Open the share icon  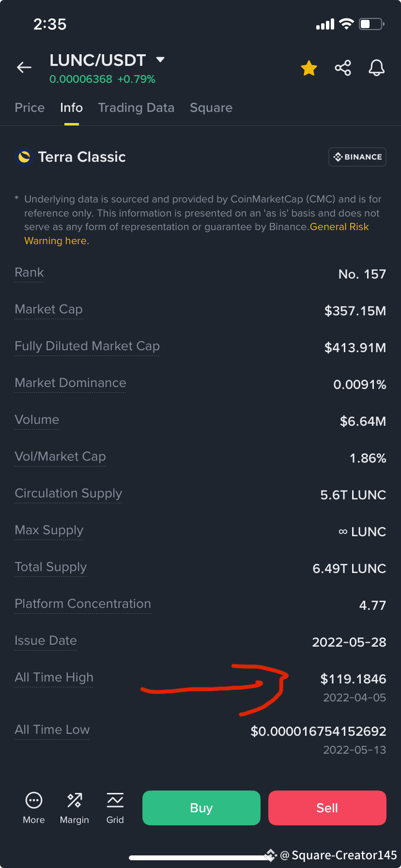click(343, 68)
